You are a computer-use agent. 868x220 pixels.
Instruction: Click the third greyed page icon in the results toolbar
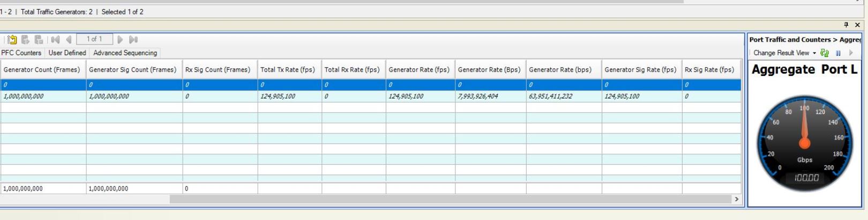(x=39, y=40)
